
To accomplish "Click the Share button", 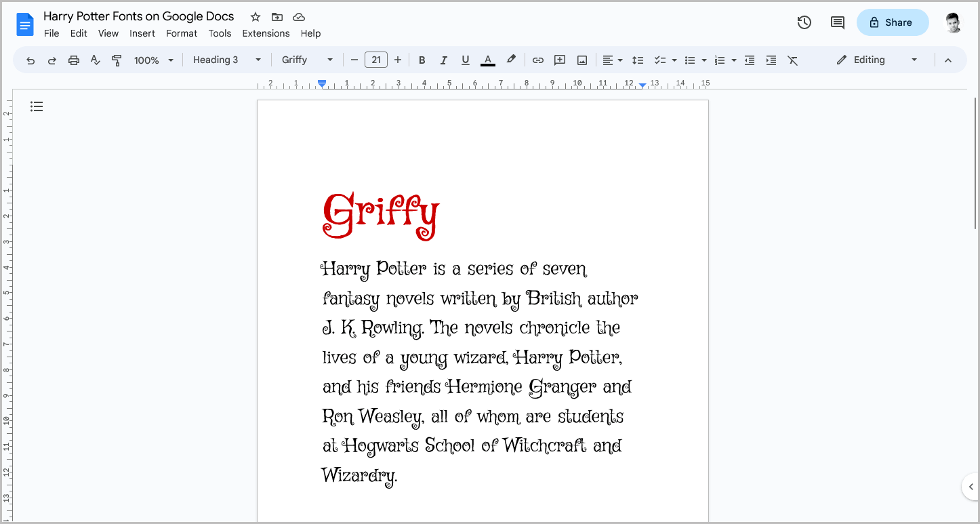I will (x=893, y=22).
